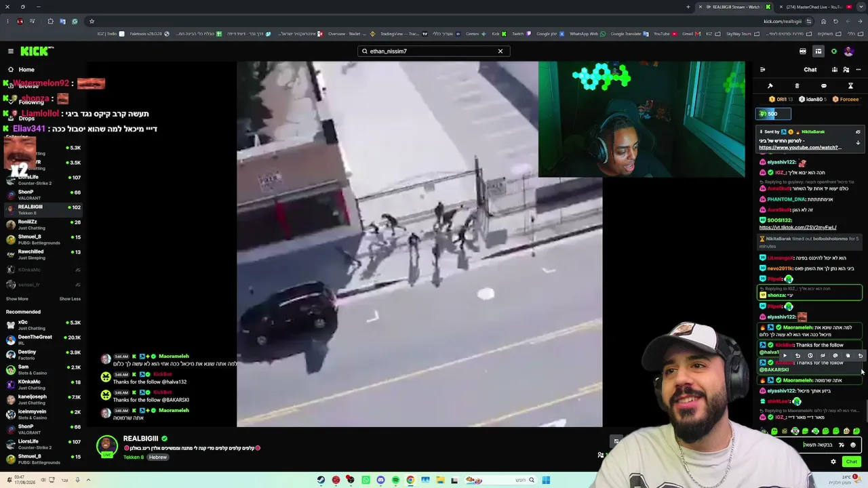
Task: Click play icon in message hover toolbar
Action: tap(785, 355)
